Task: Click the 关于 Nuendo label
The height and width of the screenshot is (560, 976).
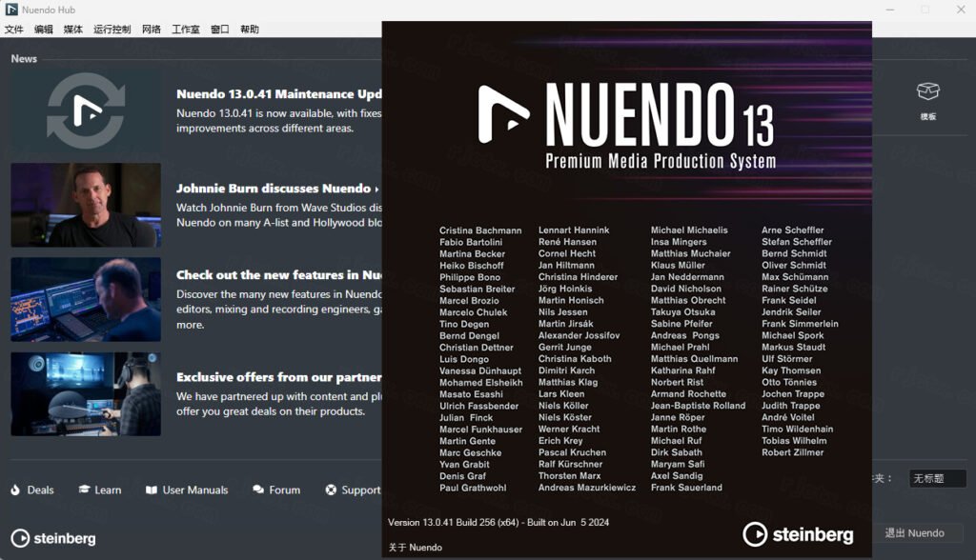Action: pos(416,548)
